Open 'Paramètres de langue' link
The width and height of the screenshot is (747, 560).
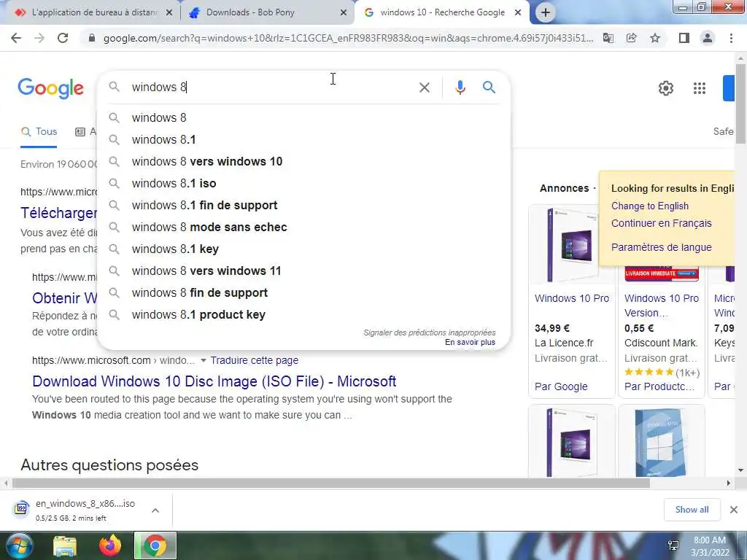tap(661, 247)
